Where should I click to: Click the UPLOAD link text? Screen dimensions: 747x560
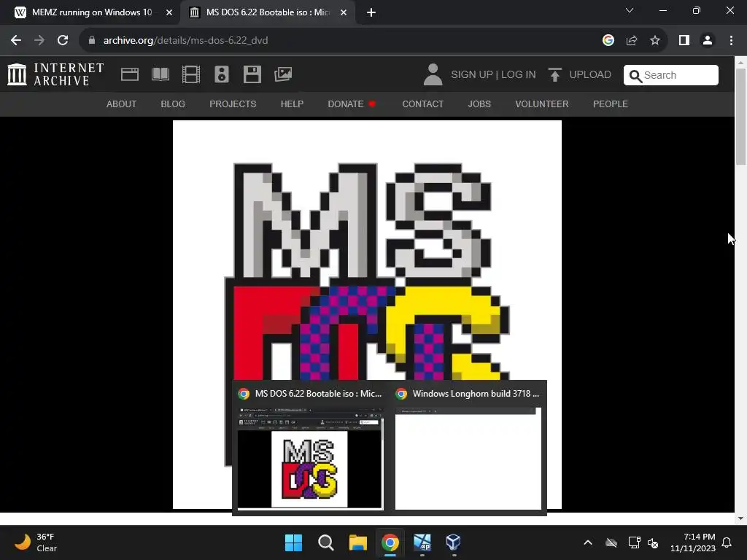pos(589,75)
